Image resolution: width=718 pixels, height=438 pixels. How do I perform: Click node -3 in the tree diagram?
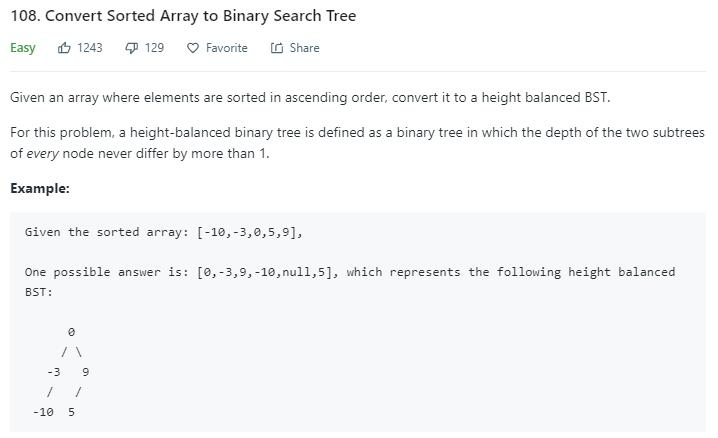(x=54, y=372)
